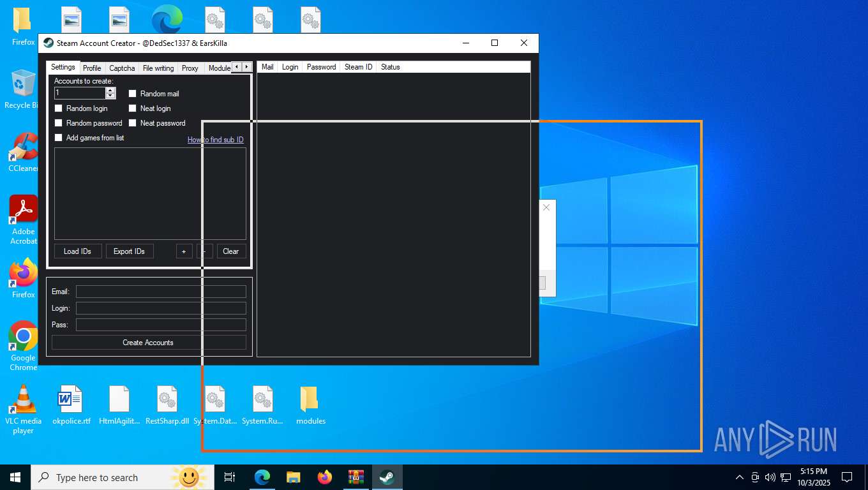Open the notification center icon
The height and width of the screenshot is (490, 868).
(x=847, y=477)
